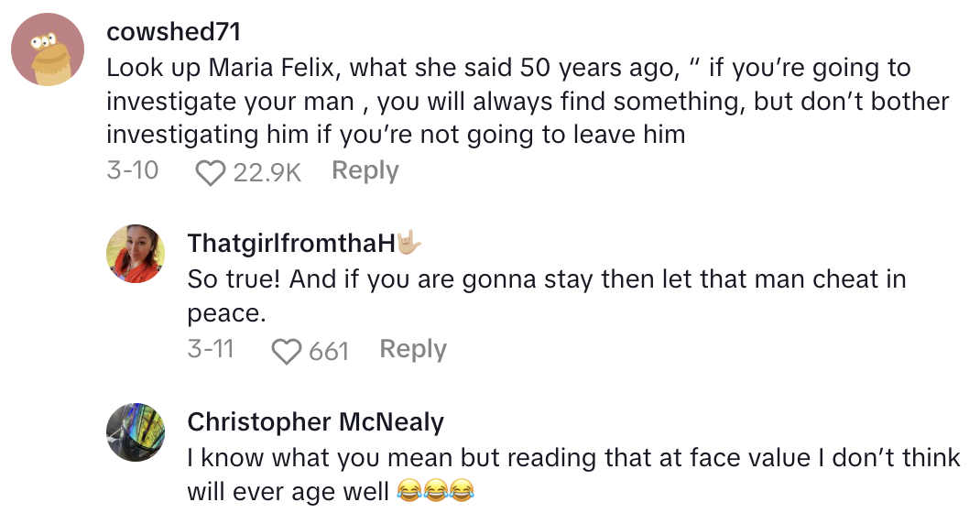Click the 3-11 date on ThatgirlfromthaH's reply
The width and height of the screenshot is (980, 513).
pyautogui.click(x=212, y=350)
